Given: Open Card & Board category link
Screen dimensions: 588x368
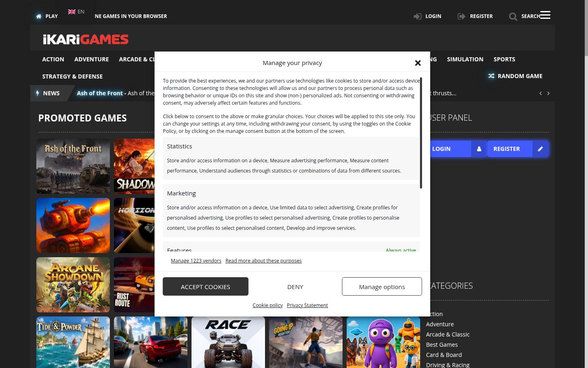Looking at the screenshot, I should (x=444, y=355).
